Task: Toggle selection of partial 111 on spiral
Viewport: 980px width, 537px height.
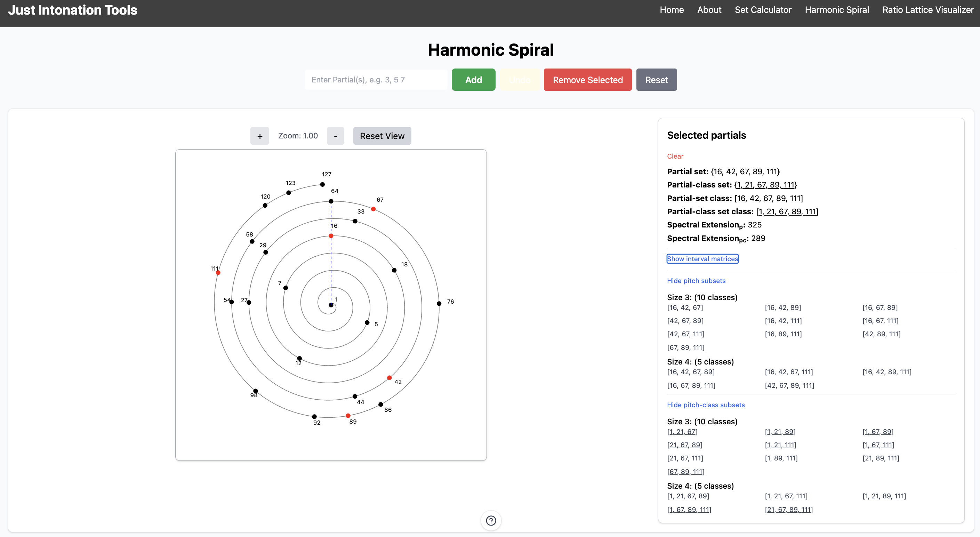Action: click(218, 272)
